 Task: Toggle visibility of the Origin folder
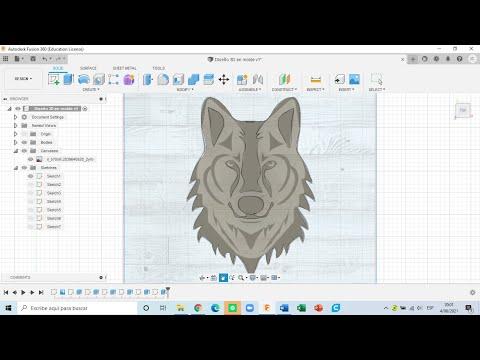(x=24, y=134)
